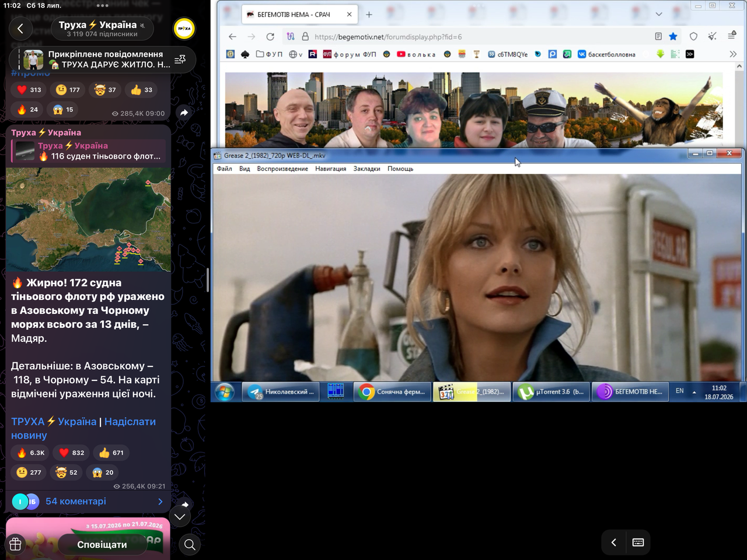This screenshot has width=747, height=560.
Task: Expand the 54 коментарі thread arrow
Action: tap(160, 501)
